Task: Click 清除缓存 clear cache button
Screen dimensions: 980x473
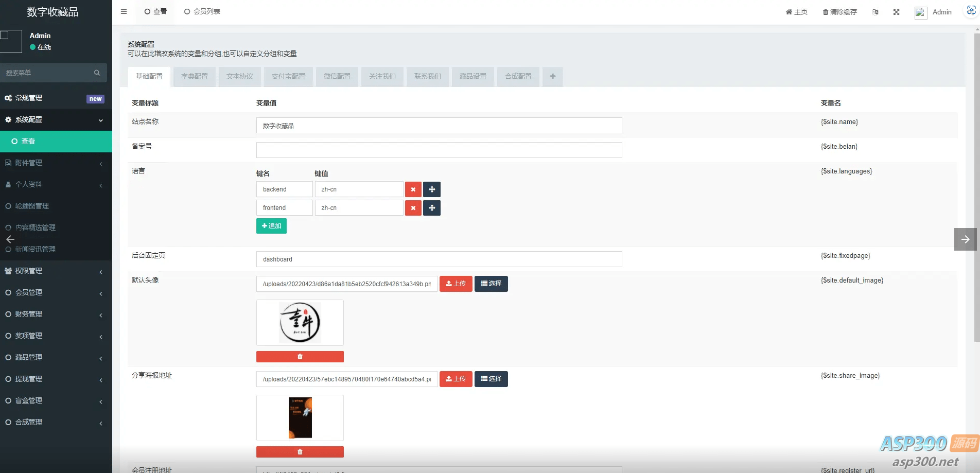Action: click(839, 12)
